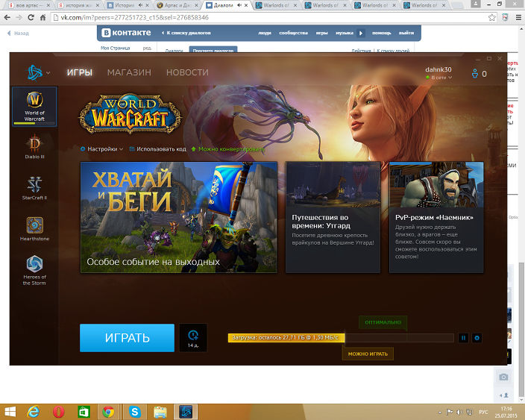Open Skype from the Windows taskbar
Image resolution: width=525 pixels, height=420 pixels.
point(134,411)
